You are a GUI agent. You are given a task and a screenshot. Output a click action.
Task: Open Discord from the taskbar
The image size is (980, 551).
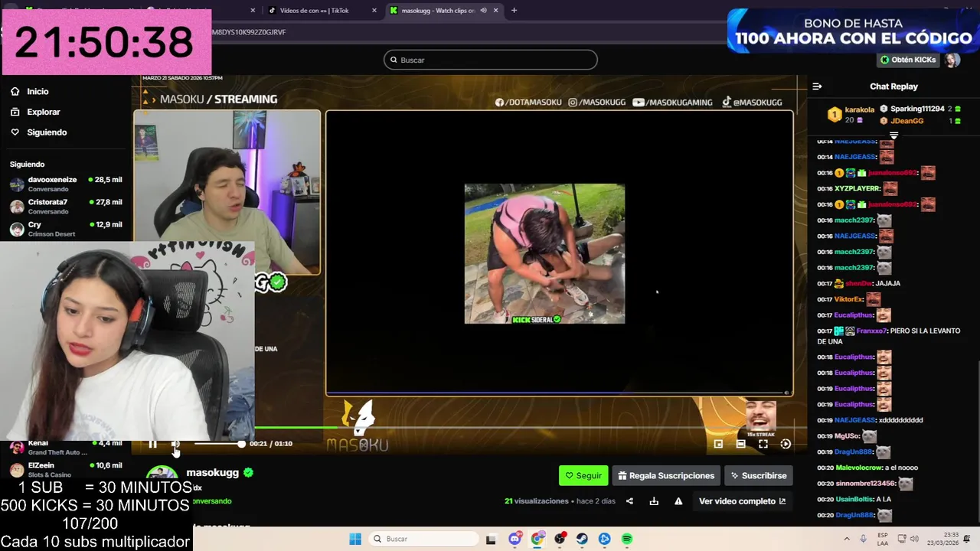[x=515, y=539]
